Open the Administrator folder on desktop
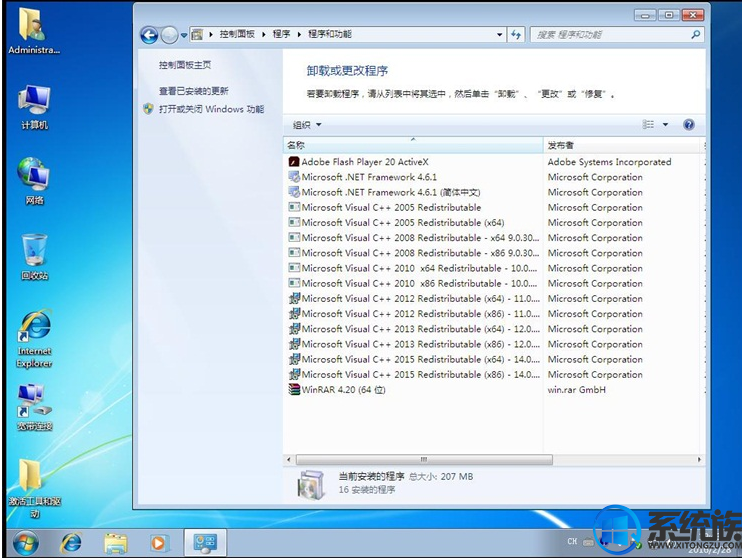The image size is (742, 558). pos(34,31)
